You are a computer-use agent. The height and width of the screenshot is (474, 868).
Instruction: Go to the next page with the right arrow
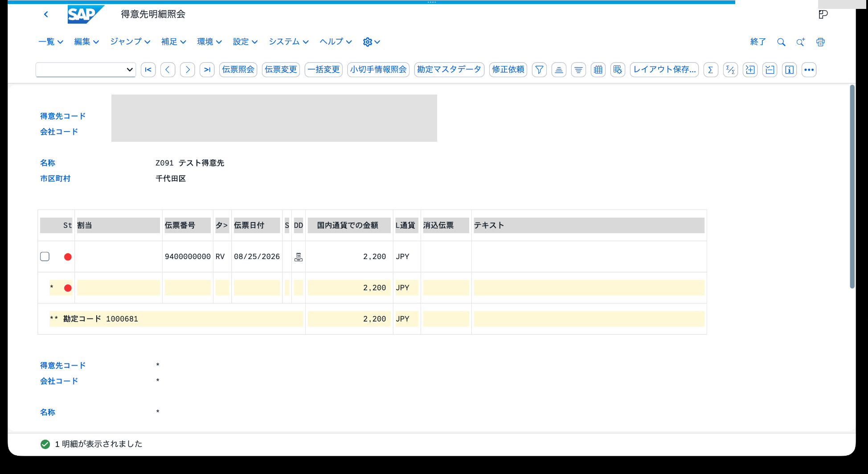click(187, 70)
